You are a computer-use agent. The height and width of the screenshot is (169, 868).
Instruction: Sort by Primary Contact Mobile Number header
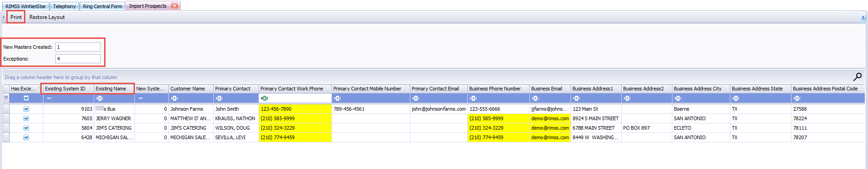(371, 89)
